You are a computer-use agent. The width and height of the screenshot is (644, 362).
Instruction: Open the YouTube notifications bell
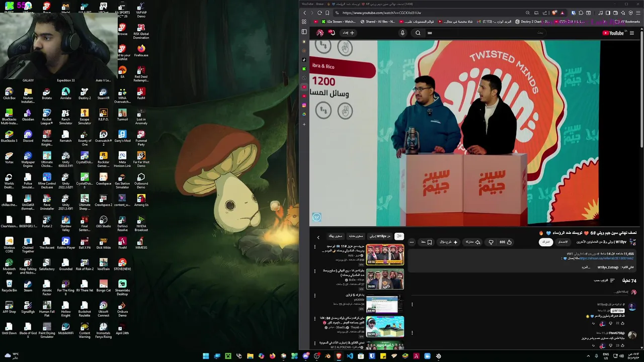[332, 33]
